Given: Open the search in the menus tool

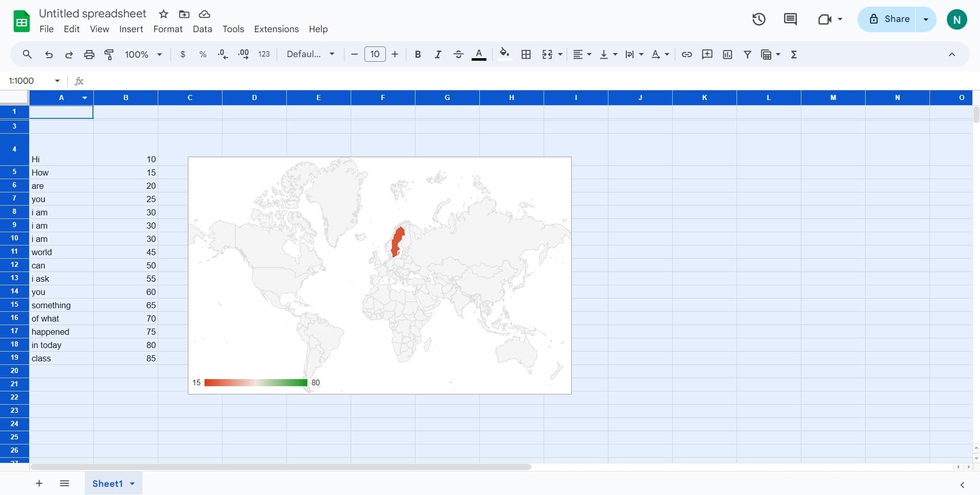Looking at the screenshot, I should 27,54.
